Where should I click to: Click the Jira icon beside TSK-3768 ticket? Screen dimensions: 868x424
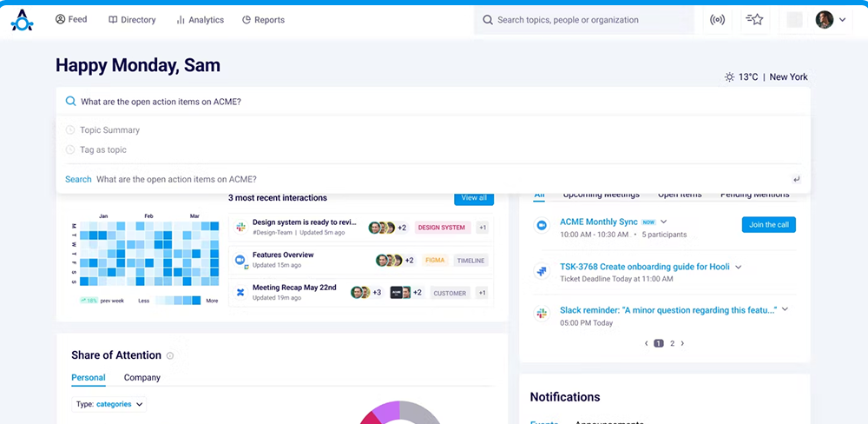(x=541, y=271)
